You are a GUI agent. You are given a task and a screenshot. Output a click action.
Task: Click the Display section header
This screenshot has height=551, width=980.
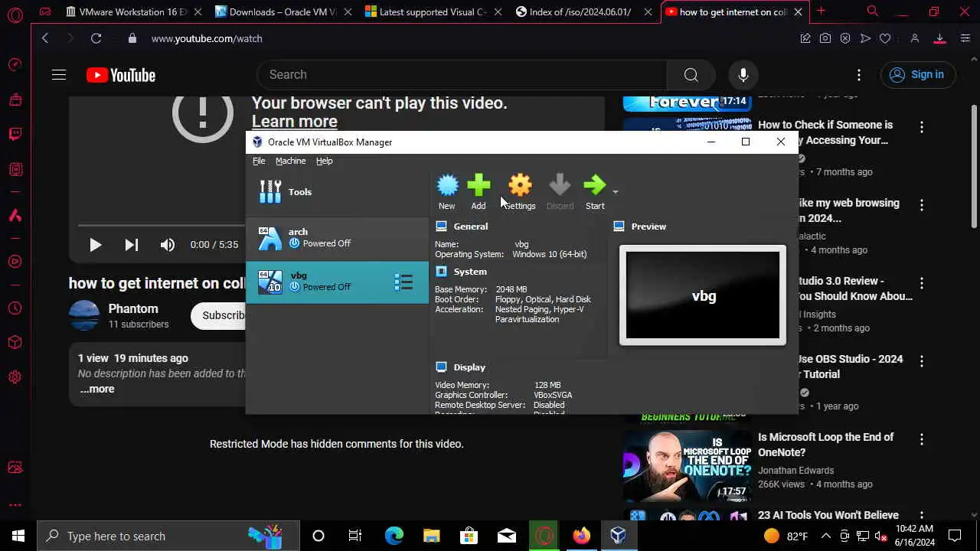coord(469,367)
